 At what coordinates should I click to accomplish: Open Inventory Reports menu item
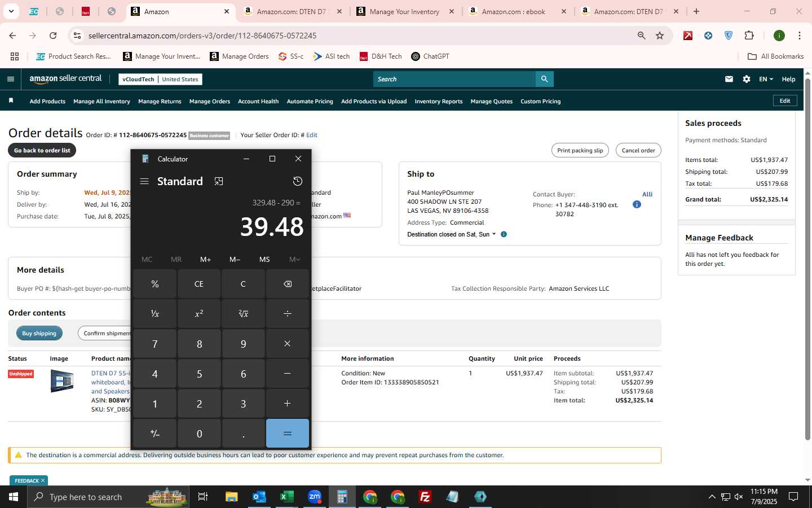[x=439, y=102]
